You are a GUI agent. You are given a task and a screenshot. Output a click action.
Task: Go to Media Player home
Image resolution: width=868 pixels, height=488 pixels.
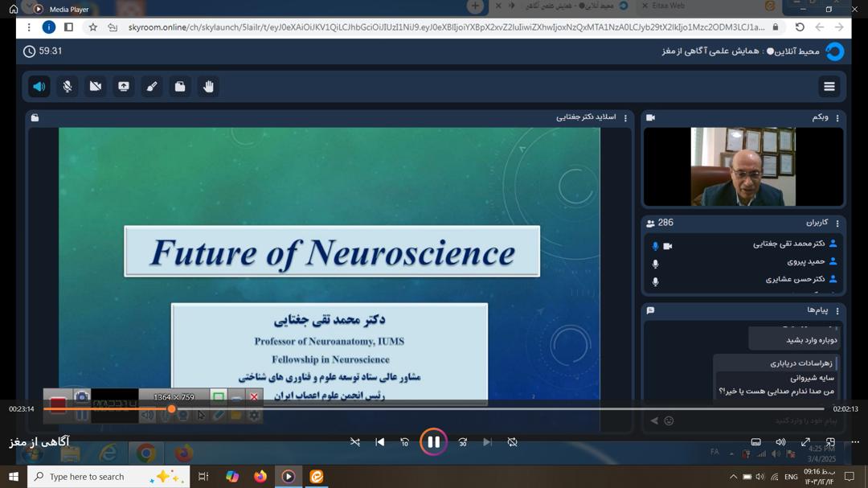point(14,9)
